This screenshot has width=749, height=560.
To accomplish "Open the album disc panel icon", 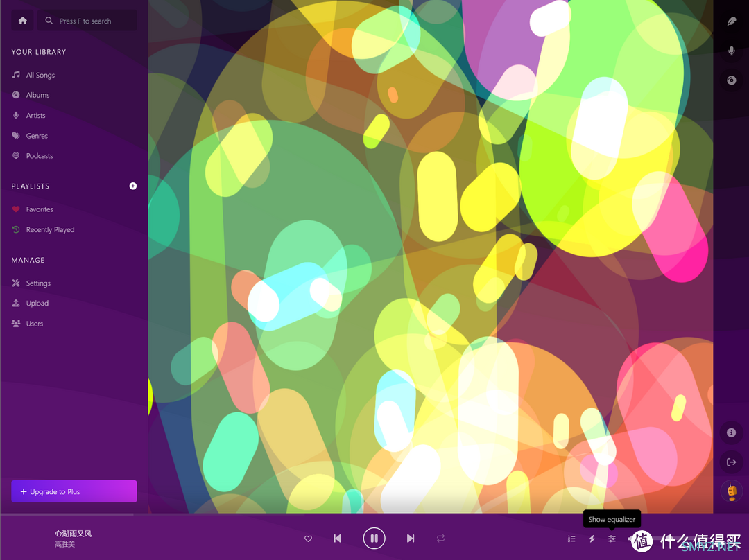I will click(x=732, y=80).
